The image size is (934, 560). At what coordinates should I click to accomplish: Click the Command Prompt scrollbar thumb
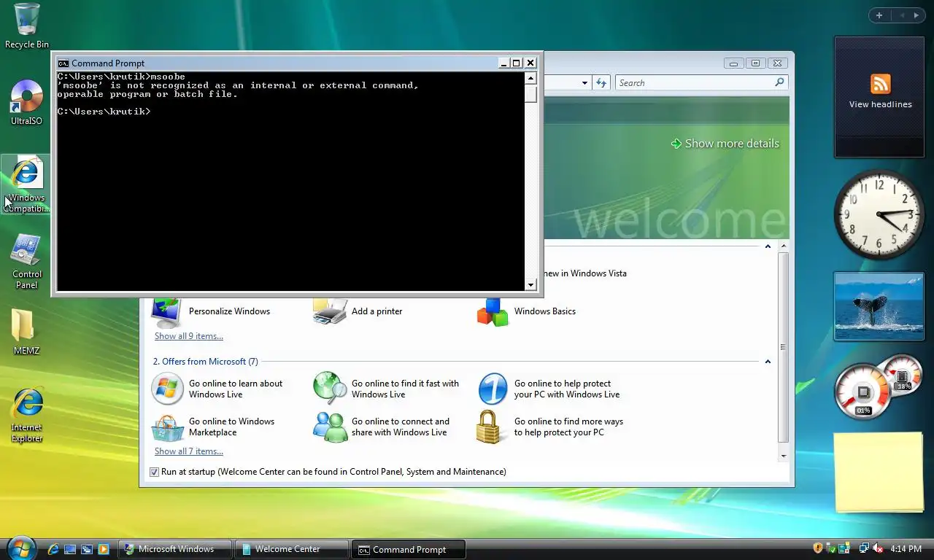click(530, 93)
